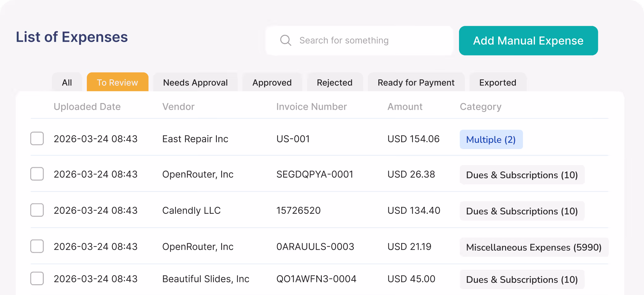The width and height of the screenshot is (644, 295).
Task: Select the checkbox on the Calendly LLC row
Action: 37,210
